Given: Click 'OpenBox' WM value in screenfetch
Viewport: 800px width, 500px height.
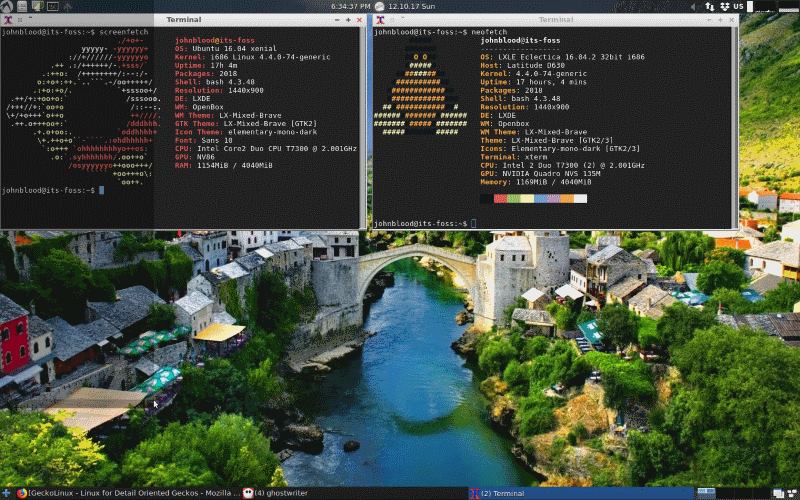Looking at the screenshot, I should (x=208, y=107).
